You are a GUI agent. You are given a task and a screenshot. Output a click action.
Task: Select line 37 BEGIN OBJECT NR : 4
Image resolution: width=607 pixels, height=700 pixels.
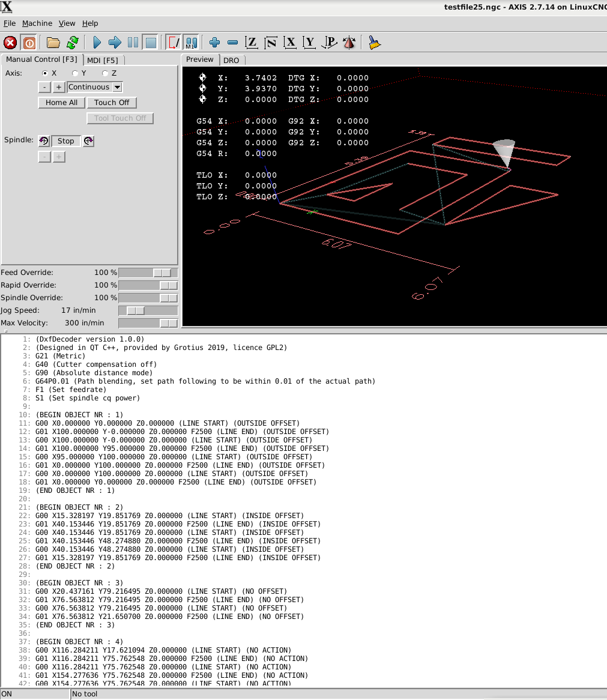pyautogui.click(x=79, y=642)
